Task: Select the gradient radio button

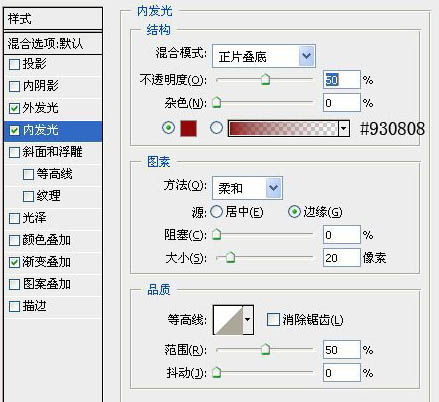Action: coord(216,128)
